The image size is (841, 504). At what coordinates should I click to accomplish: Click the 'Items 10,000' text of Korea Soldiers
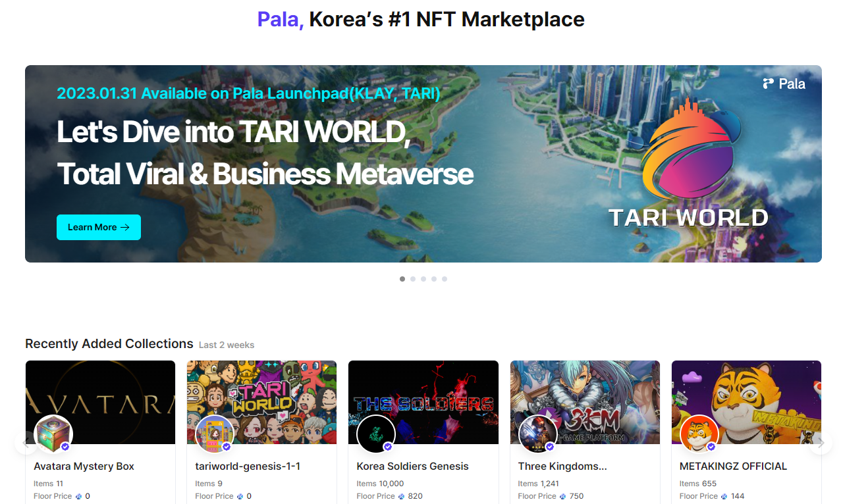coord(380,484)
